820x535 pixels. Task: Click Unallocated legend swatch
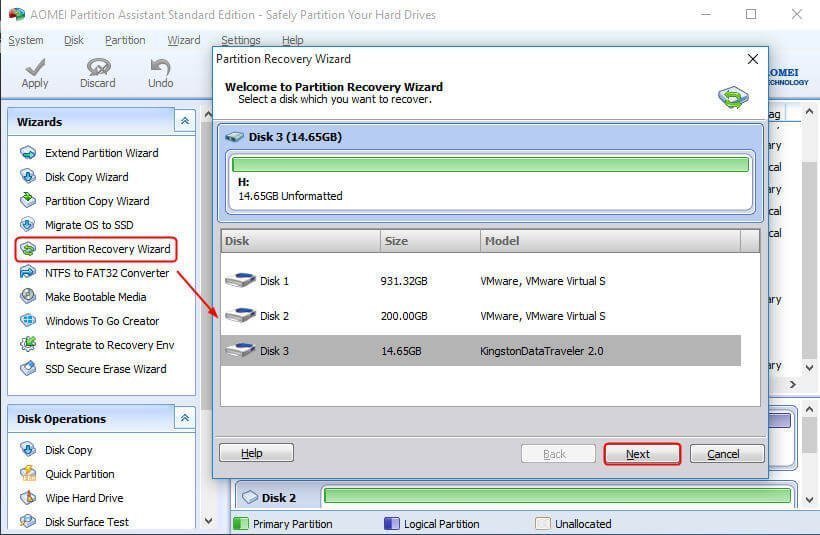point(543,523)
